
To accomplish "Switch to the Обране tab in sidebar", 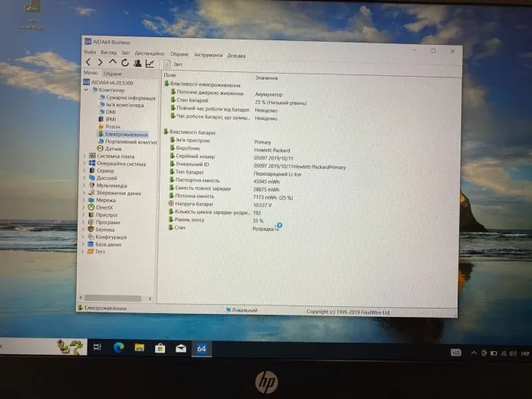I will coord(112,74).
